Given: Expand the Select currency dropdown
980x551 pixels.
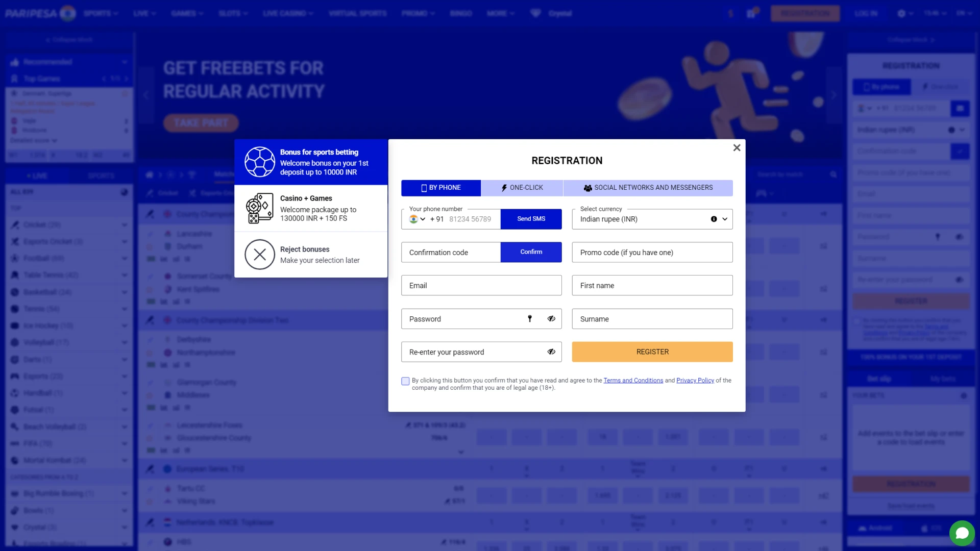Looking at the screenshot, I should pos(726,219).
